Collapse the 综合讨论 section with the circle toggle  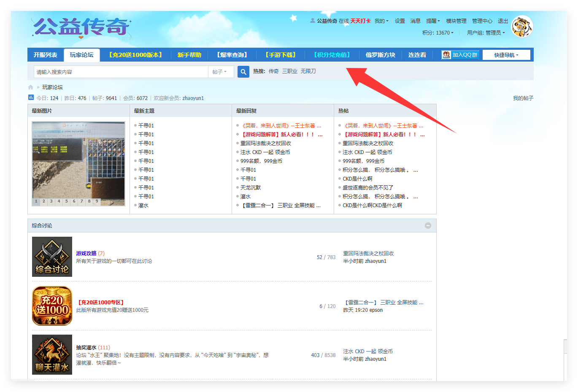coord(428,225)
